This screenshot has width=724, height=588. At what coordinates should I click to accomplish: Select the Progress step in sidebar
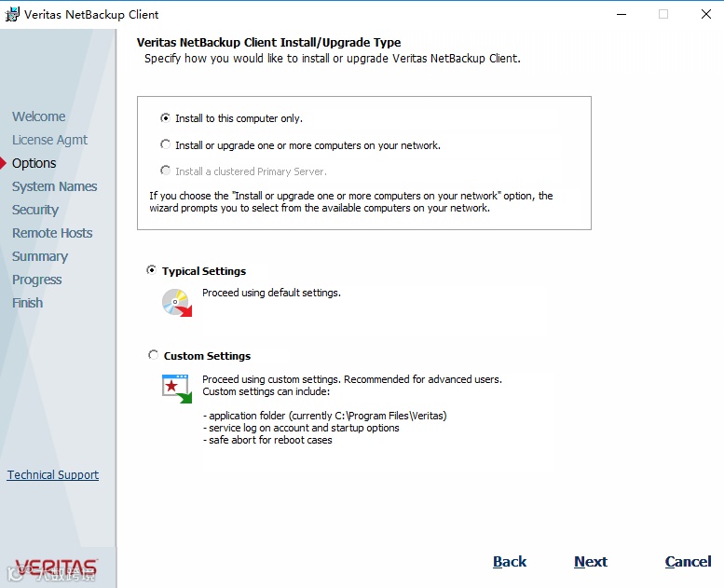coord(37,280)
